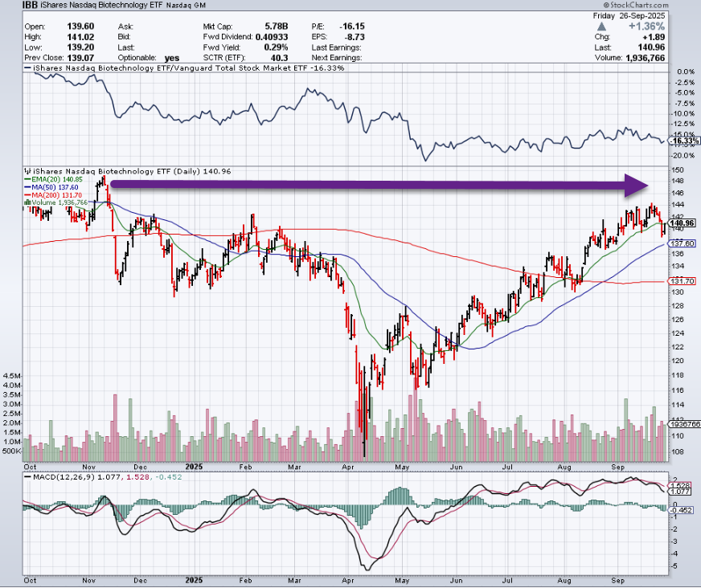Image resolution: width=701 pixels, height=588 pixels.
Task: Click the up triangle change indicator
Action: tap(601, 27)
